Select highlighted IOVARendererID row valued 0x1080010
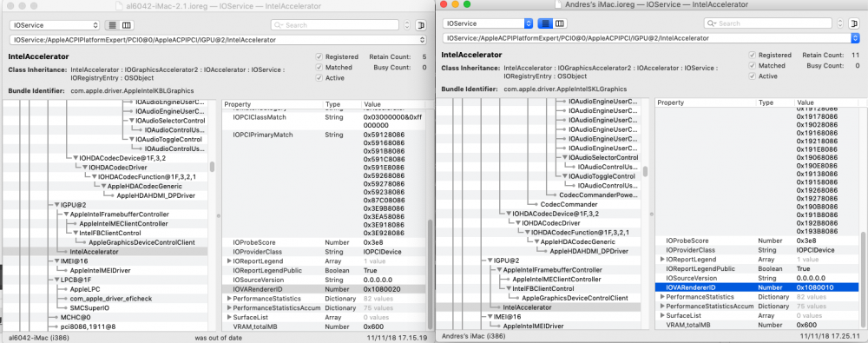 tap(758, 287)
